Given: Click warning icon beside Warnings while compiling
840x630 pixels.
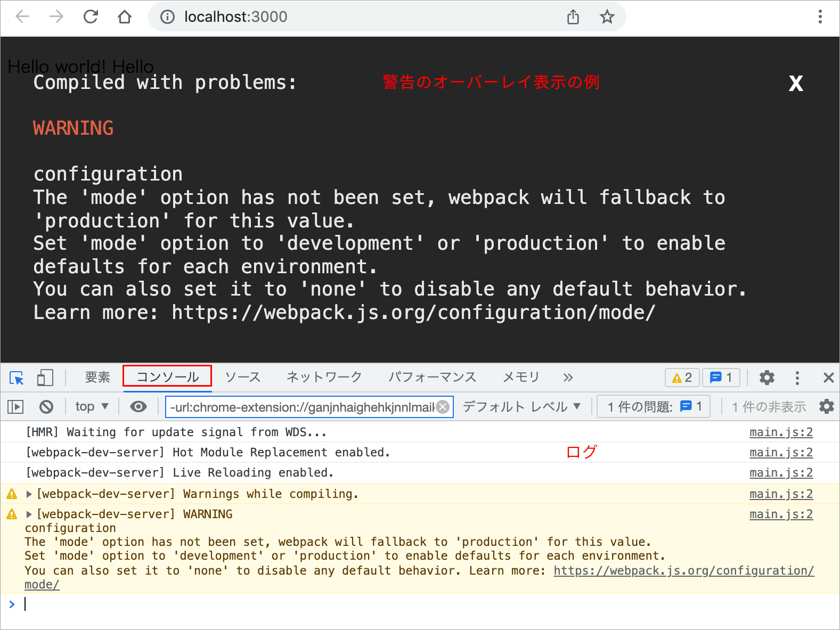Looking at the screenshot, I should pyautogui.click(x=12, y=494).
